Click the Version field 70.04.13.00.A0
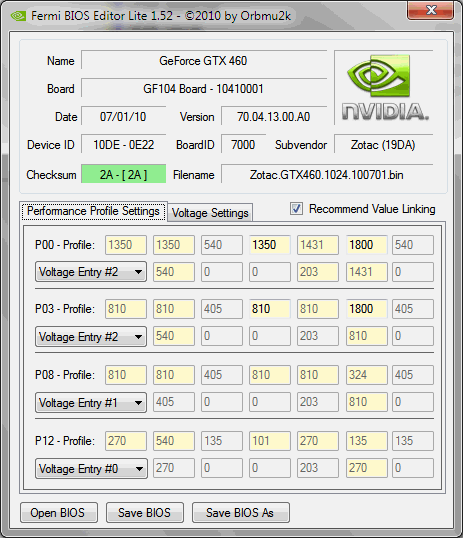Viewport: 463px width, 538px height. pos(274,117)
